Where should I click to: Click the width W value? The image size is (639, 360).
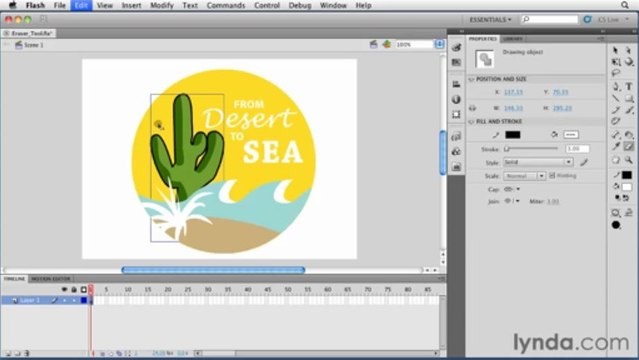coord(513,108)
